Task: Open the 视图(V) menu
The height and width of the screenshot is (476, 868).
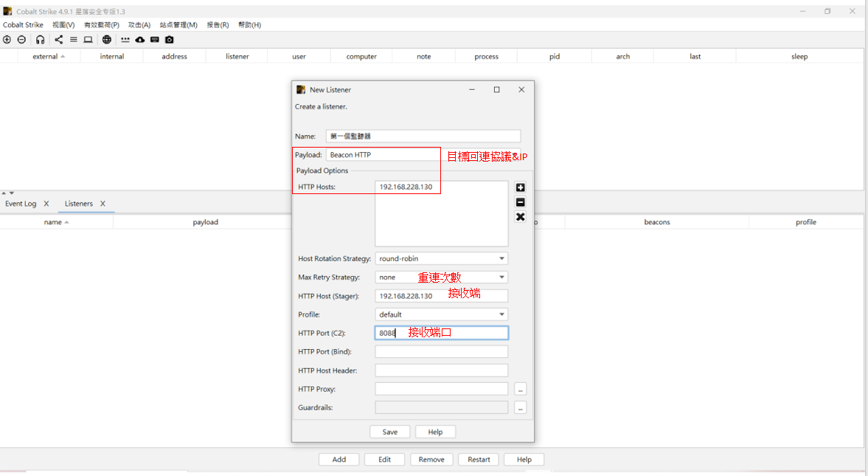Action: [x=63, y=25]
